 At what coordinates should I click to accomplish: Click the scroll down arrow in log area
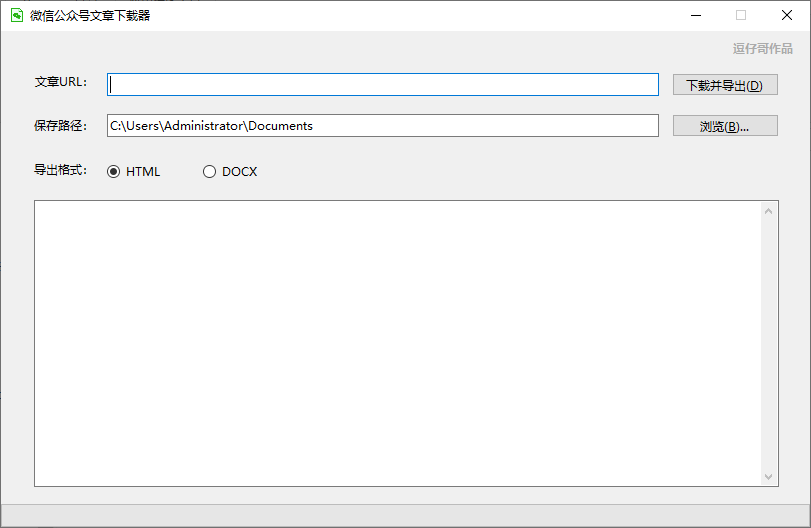pos(769,477)
